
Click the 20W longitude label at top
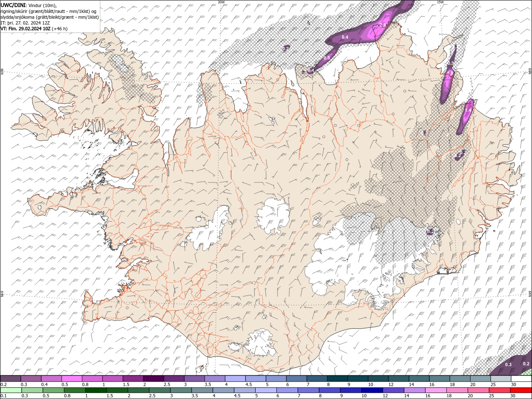(x=221, y=2)
